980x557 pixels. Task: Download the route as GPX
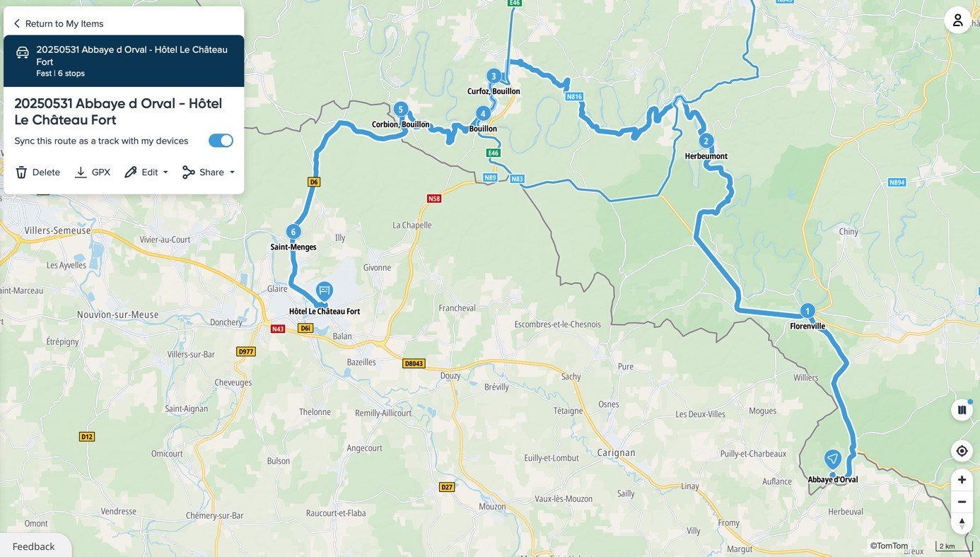coord(93,172)
